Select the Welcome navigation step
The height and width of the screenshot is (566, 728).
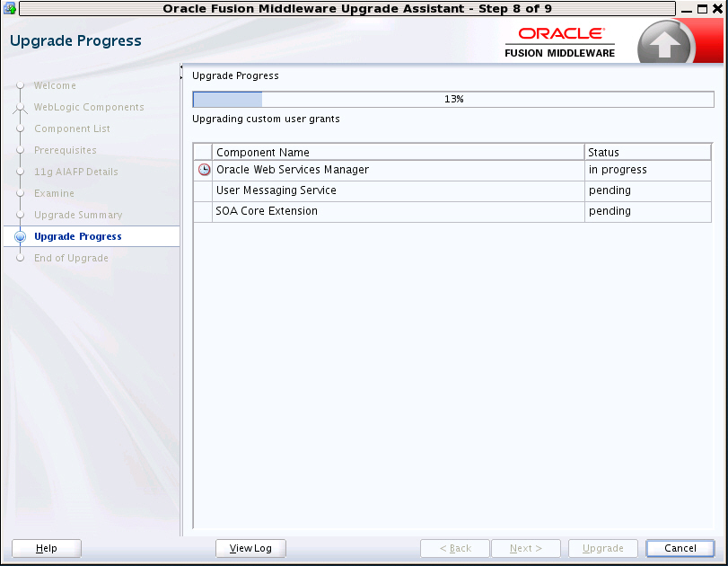coord(55,85)
